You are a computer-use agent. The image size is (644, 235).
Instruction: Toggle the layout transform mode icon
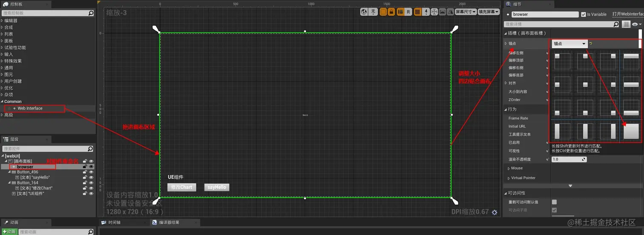[400, 12]
